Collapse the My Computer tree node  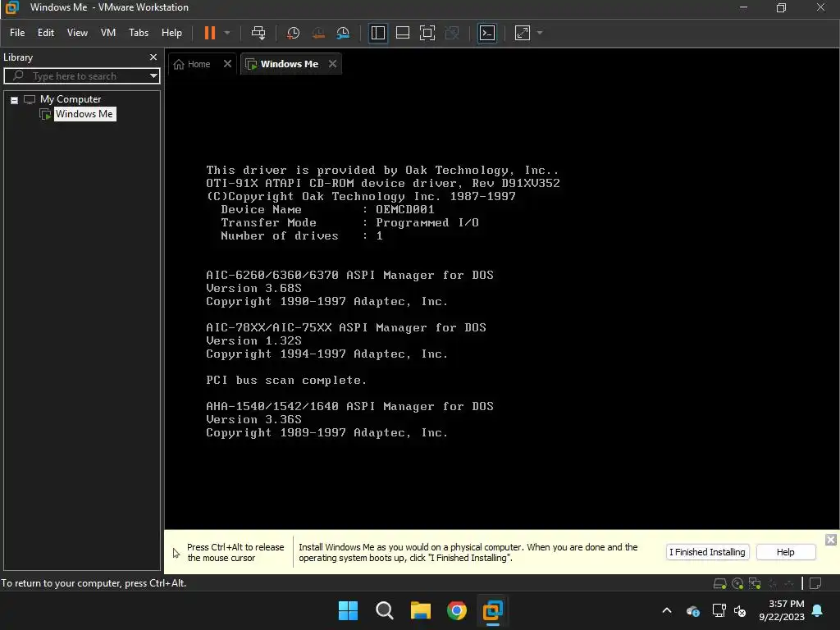(x=15, y=100)
